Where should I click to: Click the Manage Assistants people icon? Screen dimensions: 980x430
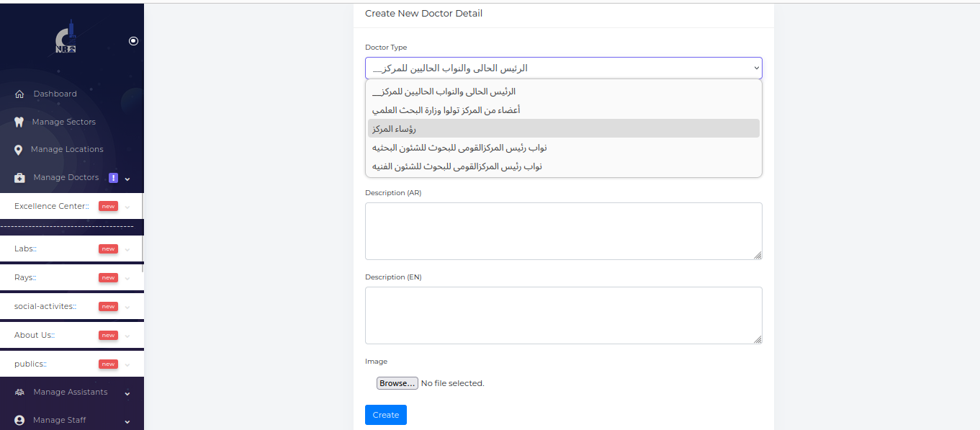[19, 393]
